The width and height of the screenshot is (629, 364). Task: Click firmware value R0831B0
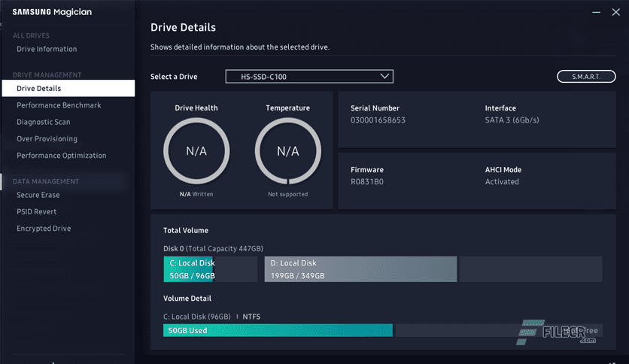[x=367, y=181]
